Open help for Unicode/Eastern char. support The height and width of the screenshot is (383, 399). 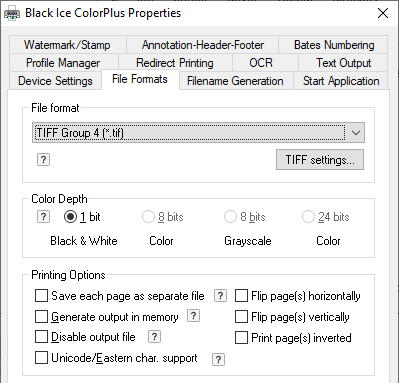pos(218,360)
